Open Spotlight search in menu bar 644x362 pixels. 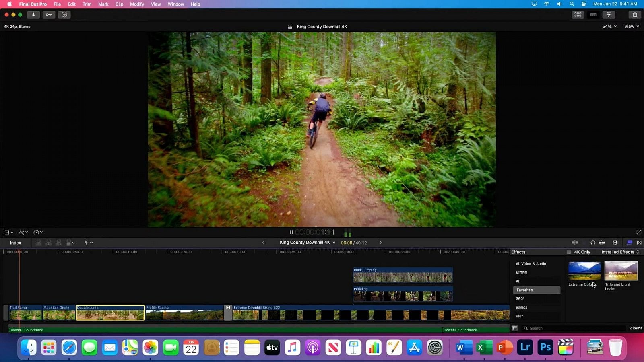(572, 4)
